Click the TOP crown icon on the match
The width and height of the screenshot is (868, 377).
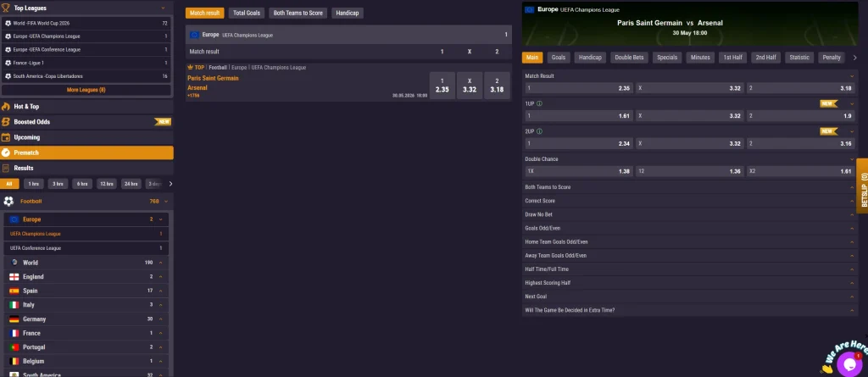click(190, 67)
